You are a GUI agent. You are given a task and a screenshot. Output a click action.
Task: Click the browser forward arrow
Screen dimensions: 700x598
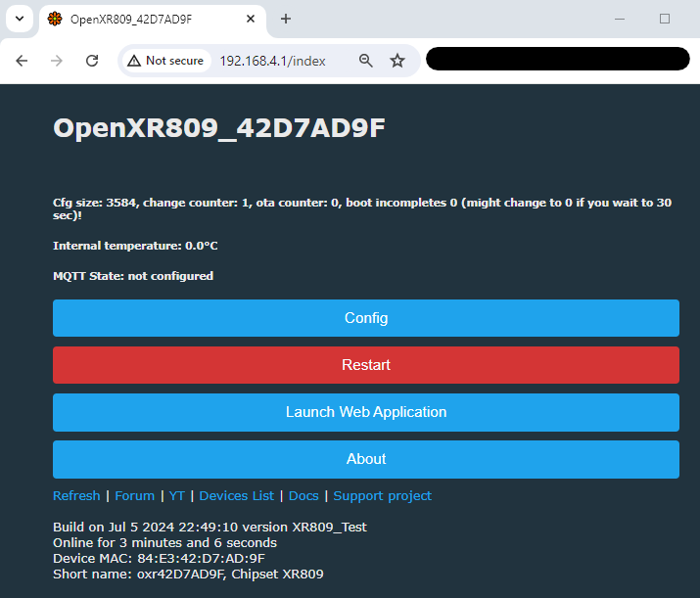(x=57, y=61)
